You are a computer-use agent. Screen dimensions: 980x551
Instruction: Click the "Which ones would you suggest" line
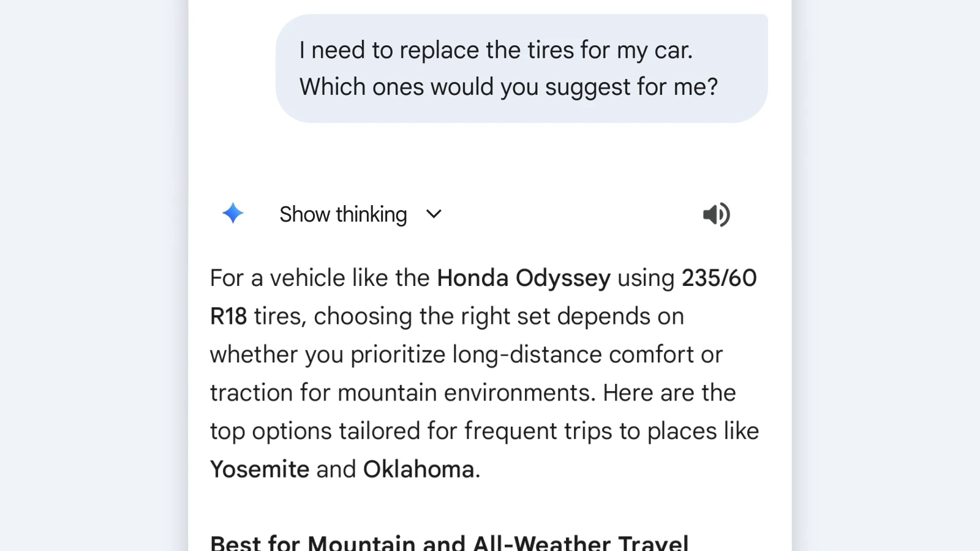pyautogui.click(x=508, y=87)
